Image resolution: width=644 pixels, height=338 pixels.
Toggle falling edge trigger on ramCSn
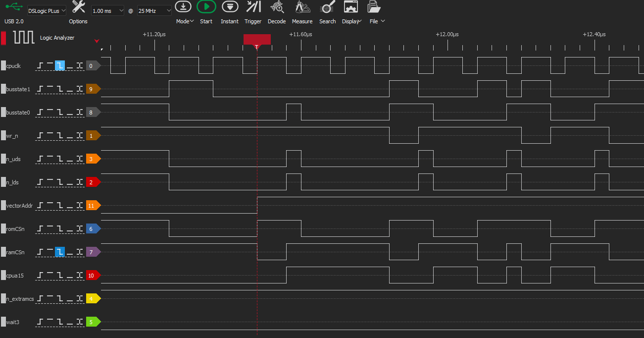(60, 252)
